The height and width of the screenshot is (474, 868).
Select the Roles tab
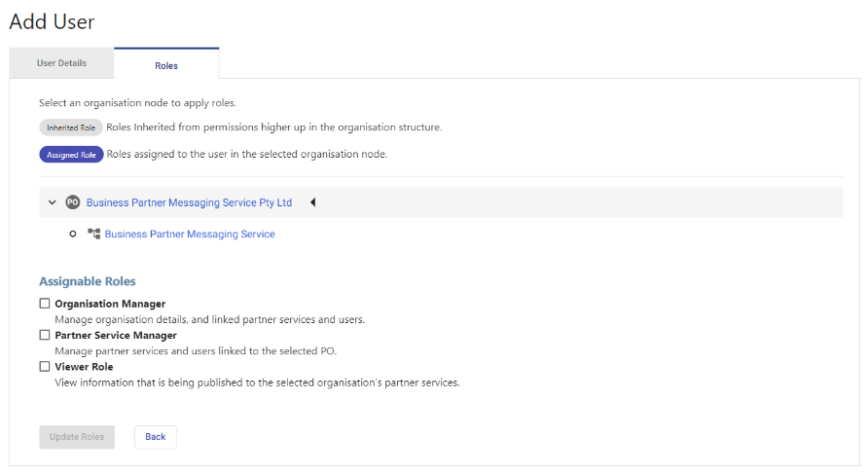click(166, 65)
